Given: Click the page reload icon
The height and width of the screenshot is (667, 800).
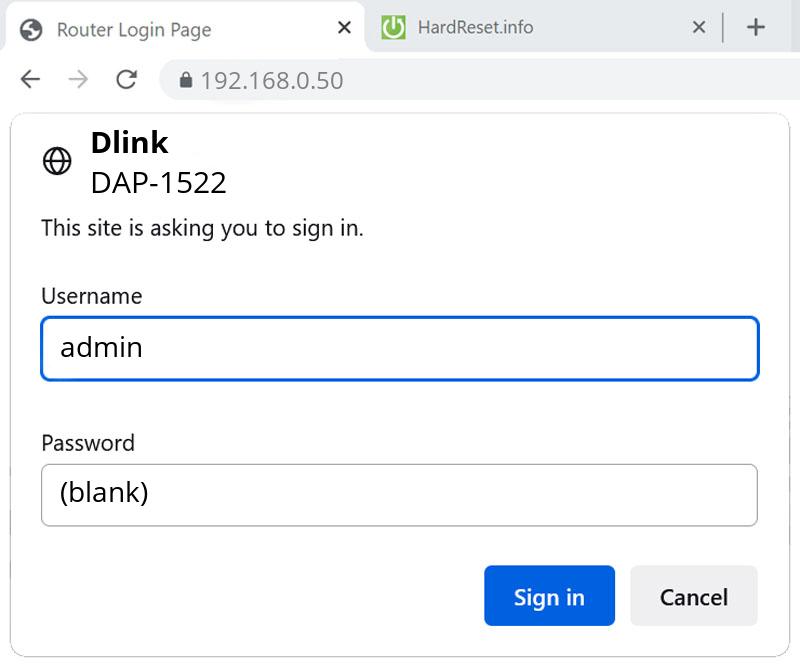Looking at the screenshot, I should [126, 80].
